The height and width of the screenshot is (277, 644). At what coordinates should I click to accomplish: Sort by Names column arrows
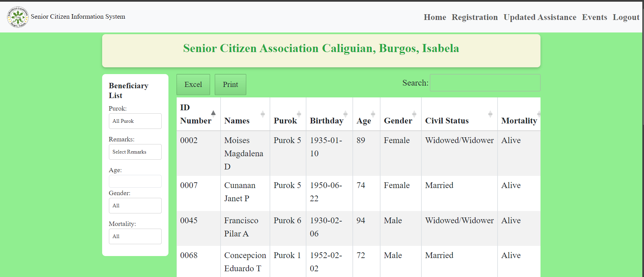pos(263,114)
